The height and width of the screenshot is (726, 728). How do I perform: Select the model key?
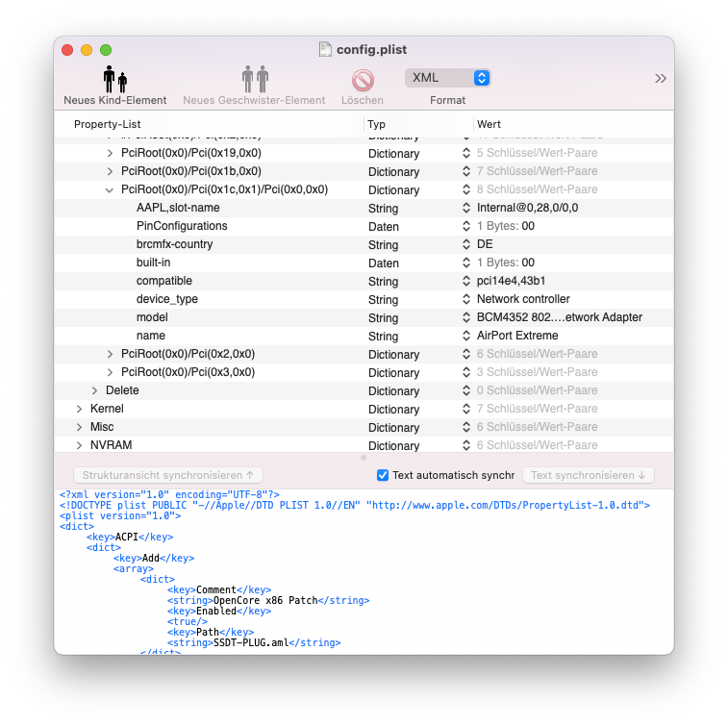pyautogui.click(x=152, y=317)
